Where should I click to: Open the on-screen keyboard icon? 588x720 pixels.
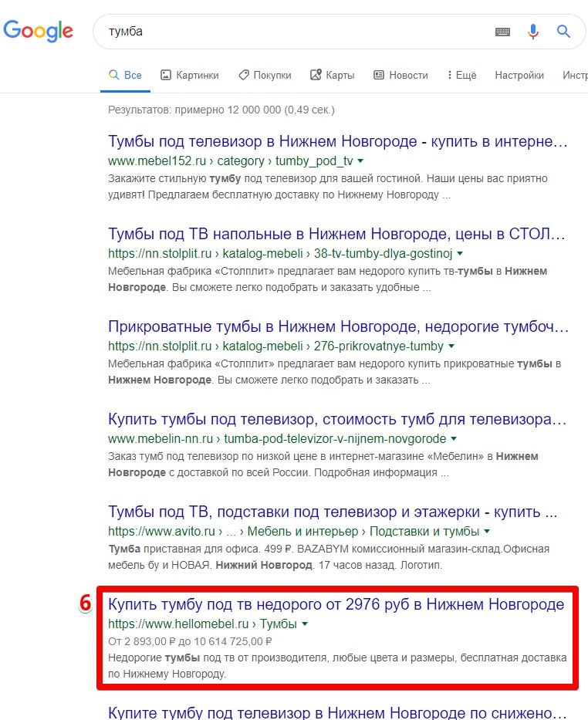(503, 32)
